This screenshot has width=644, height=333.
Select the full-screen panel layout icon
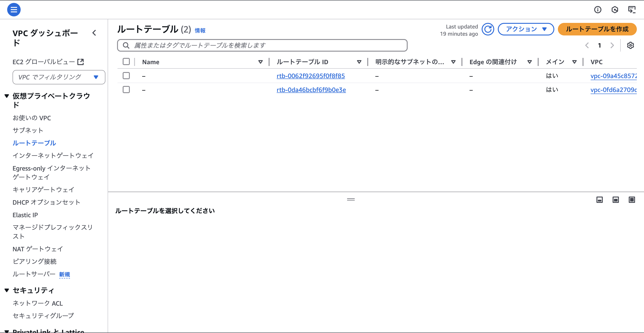632,200
